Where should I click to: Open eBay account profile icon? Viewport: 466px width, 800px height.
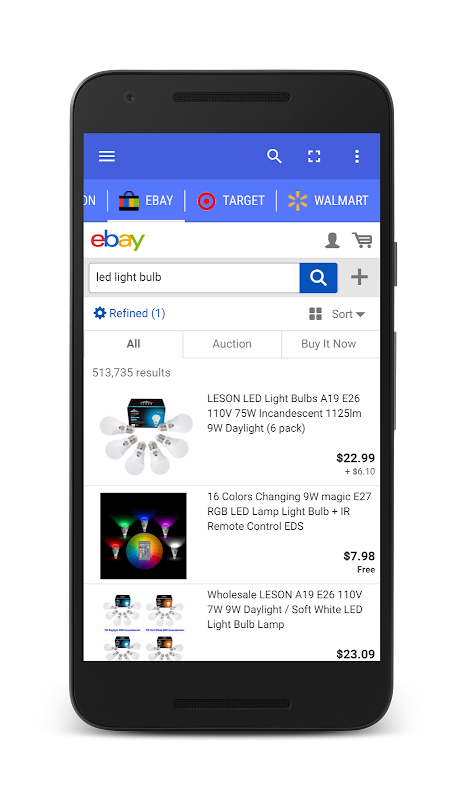(x=332, y=240)
